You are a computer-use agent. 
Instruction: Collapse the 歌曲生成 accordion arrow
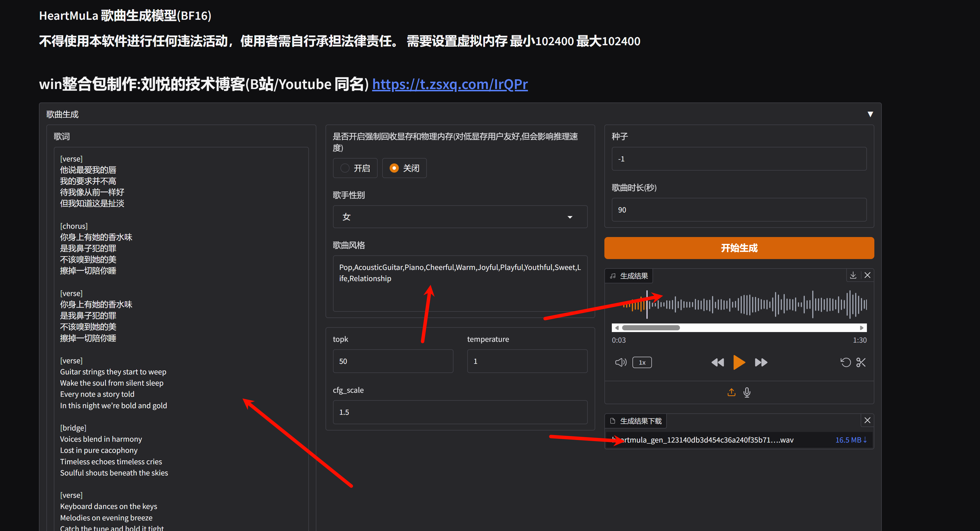tap(870, 114)
